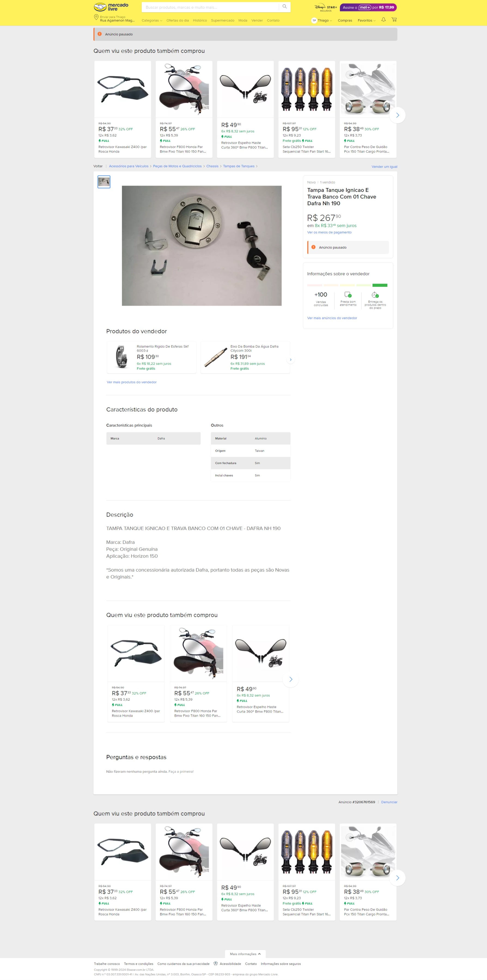Click Ver os meios de pagamento link

(329, 232)
